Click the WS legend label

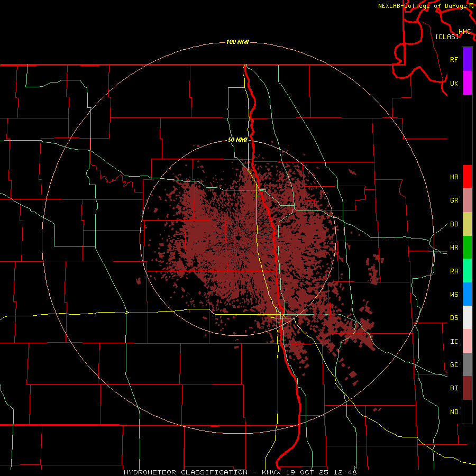pos(454,295)
